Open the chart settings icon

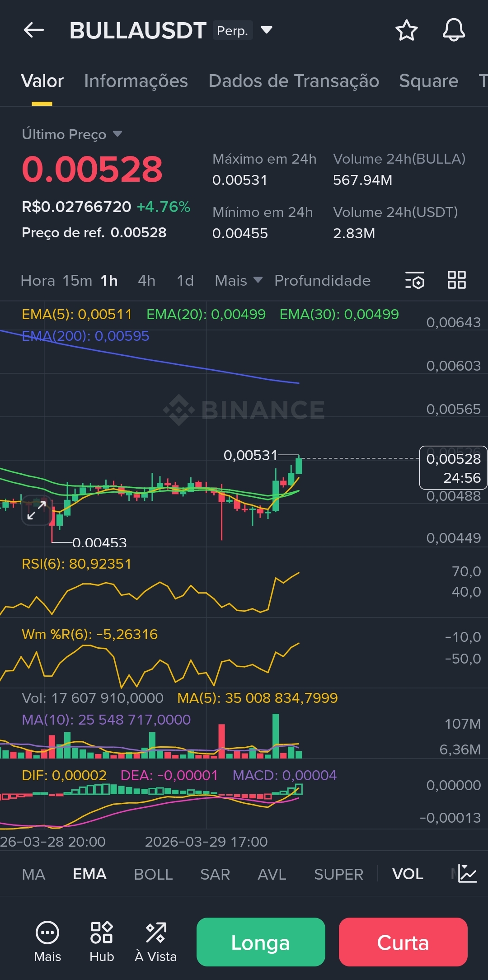point(415,280)
